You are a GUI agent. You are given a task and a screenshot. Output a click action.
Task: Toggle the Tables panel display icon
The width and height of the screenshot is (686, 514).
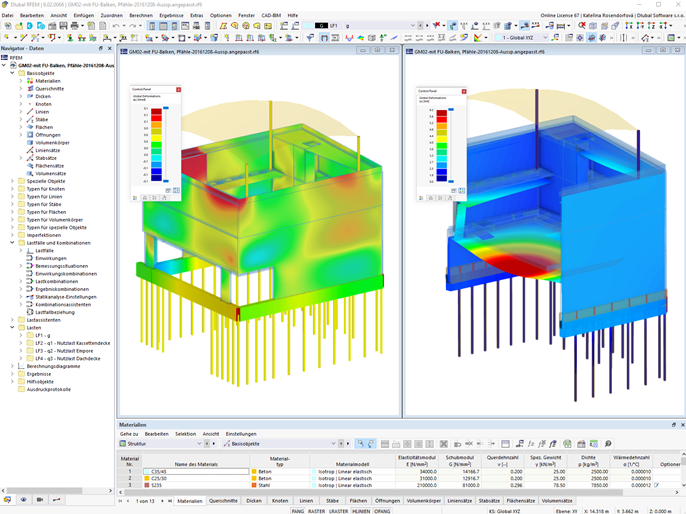[x=163, y=26]
